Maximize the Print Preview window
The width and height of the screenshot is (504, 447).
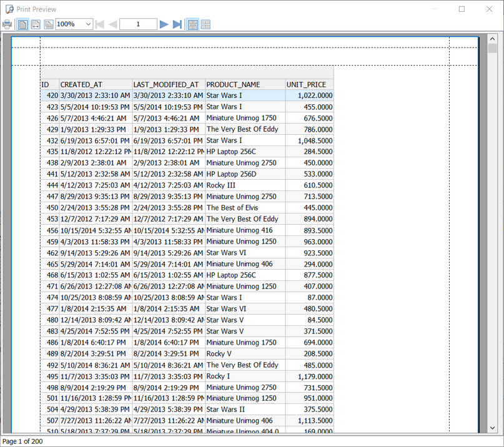pyautogui.click(x=462, y=9)
